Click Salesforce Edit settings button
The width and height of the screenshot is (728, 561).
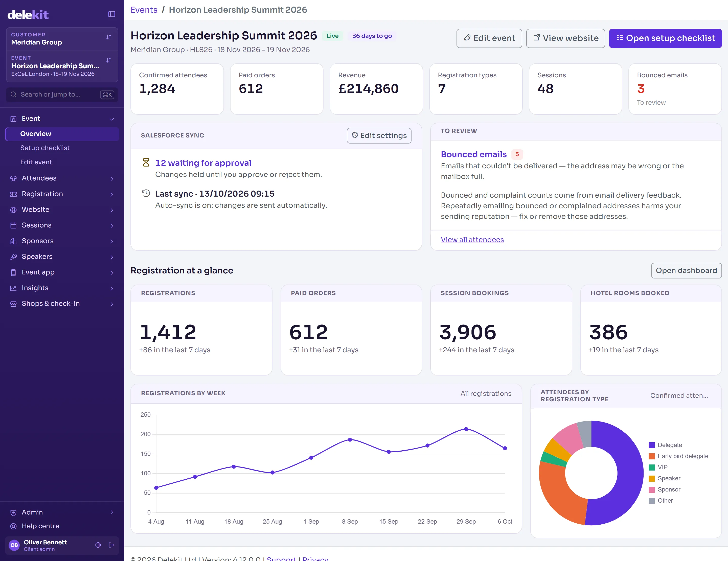(379, 136)
